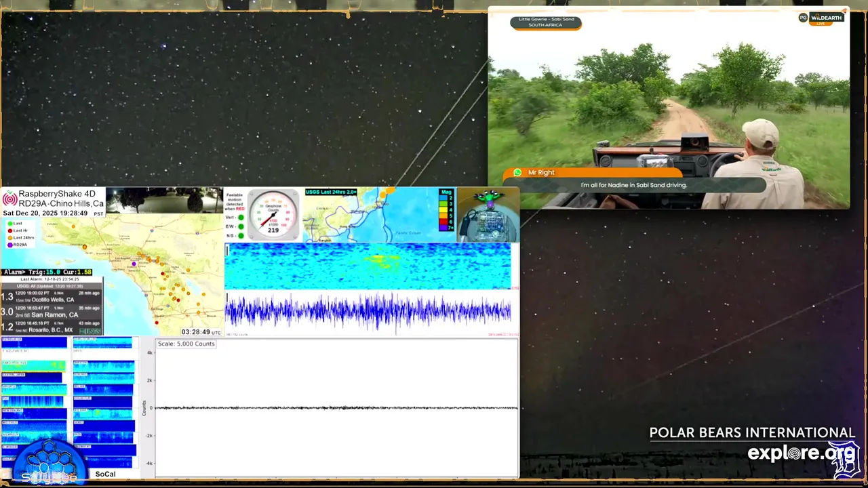The width and height of the screenshot is (868, 488).
Task: Click the SoCal label under spectrograms
Action: pos(105,474)
